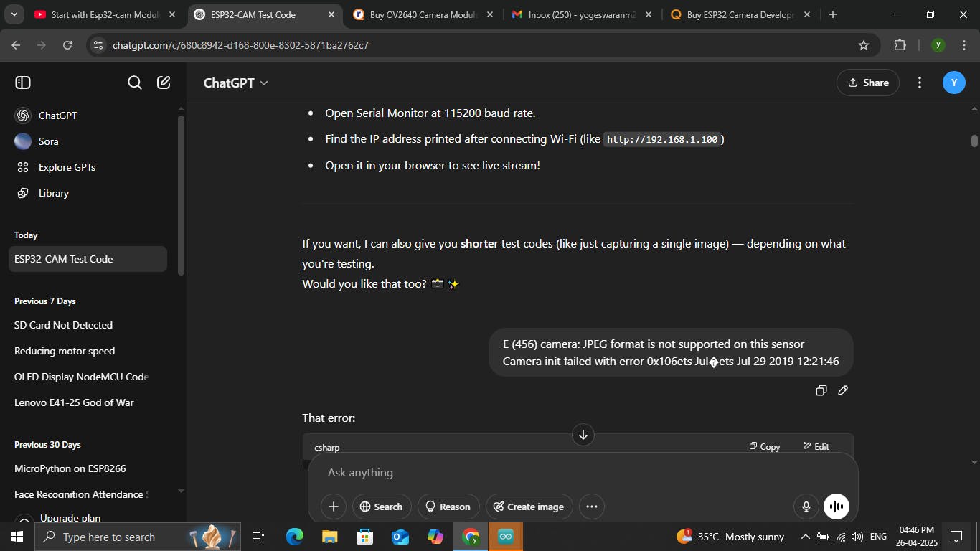Image resolution: width=980 pixels, height=551 pixels.
Task: Click the Share button
Action: (x=867, y=83)
